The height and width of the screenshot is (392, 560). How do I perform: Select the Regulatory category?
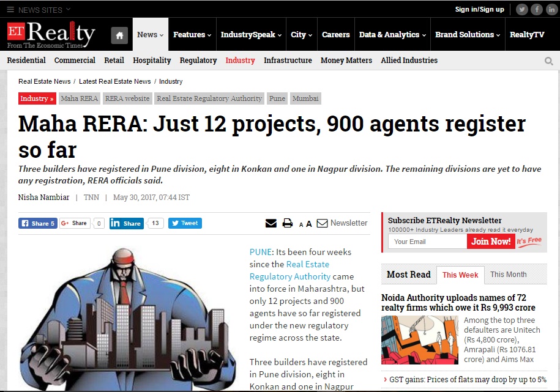[x=198, y=61]
